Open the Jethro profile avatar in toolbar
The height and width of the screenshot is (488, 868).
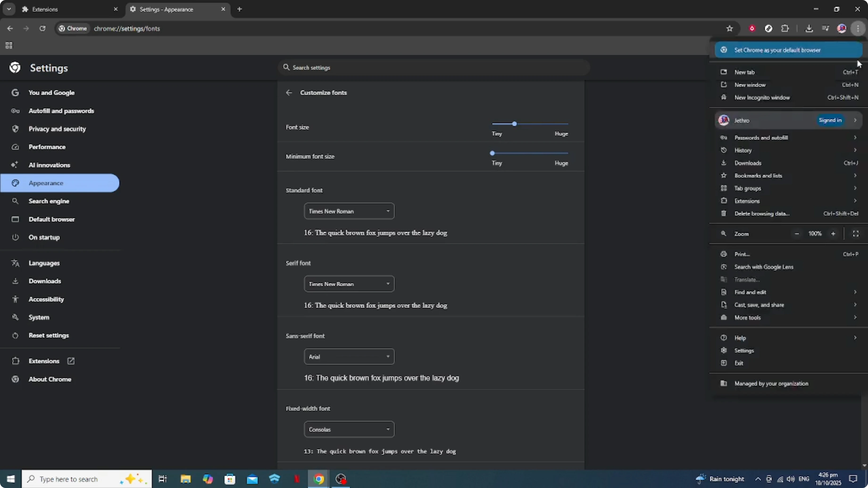tap(842, 28)
